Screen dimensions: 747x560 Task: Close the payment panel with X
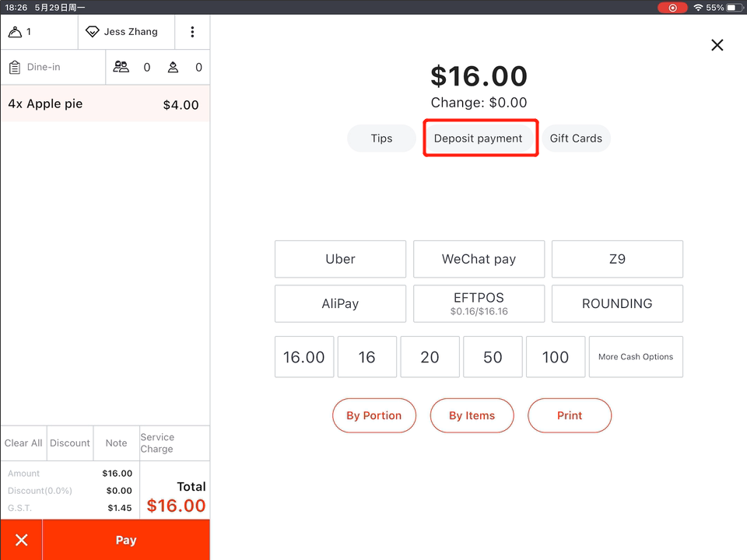click(x=717, y=45)
